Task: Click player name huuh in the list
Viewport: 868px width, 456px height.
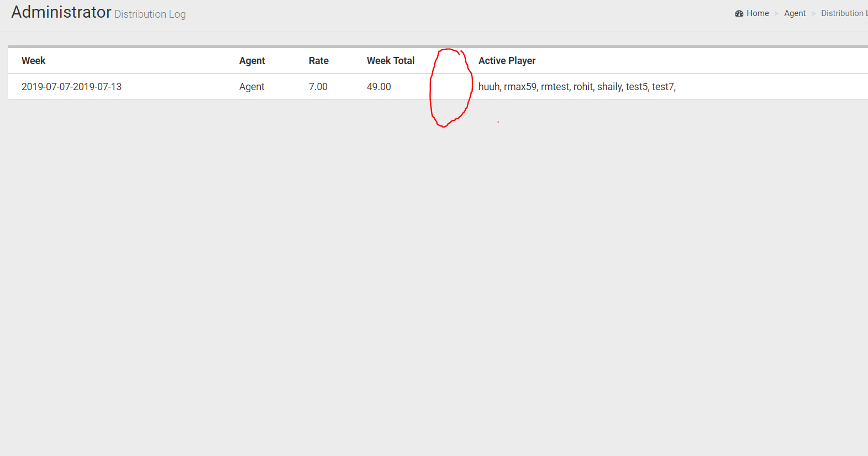Action: [x=488, y=87]
